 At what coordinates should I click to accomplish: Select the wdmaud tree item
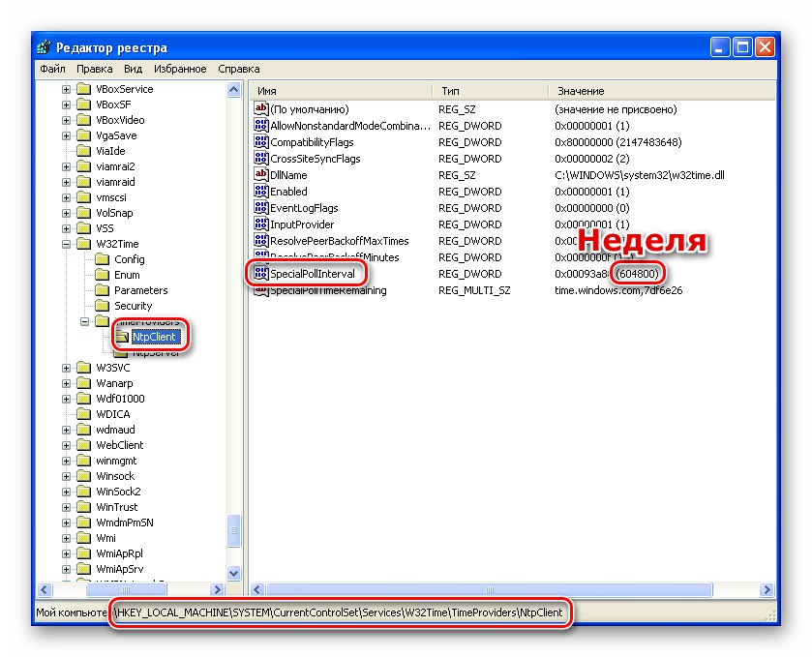point(115,430)
